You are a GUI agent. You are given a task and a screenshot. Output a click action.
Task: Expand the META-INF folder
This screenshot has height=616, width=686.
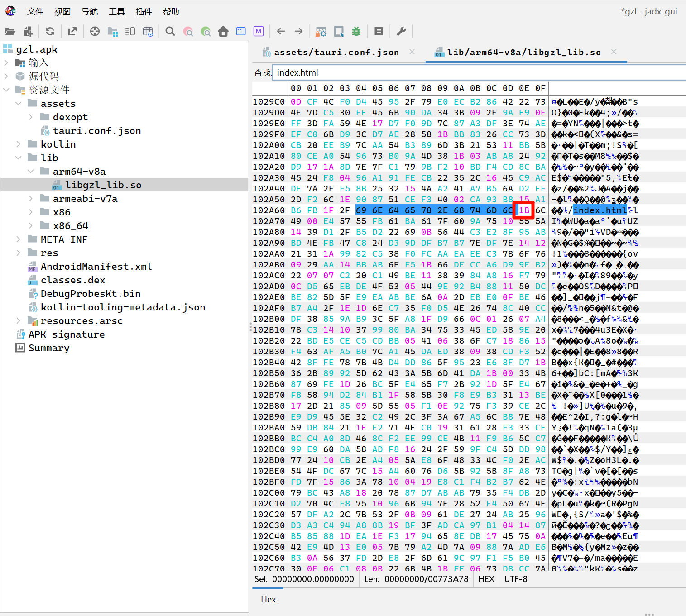coord(19,239)
